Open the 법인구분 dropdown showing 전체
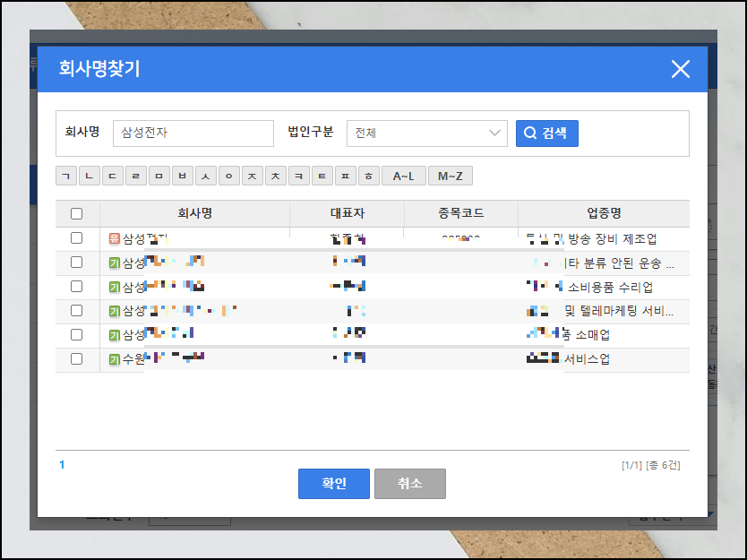Viewport: 747px width, 560px height. click(x=427, y=133)
